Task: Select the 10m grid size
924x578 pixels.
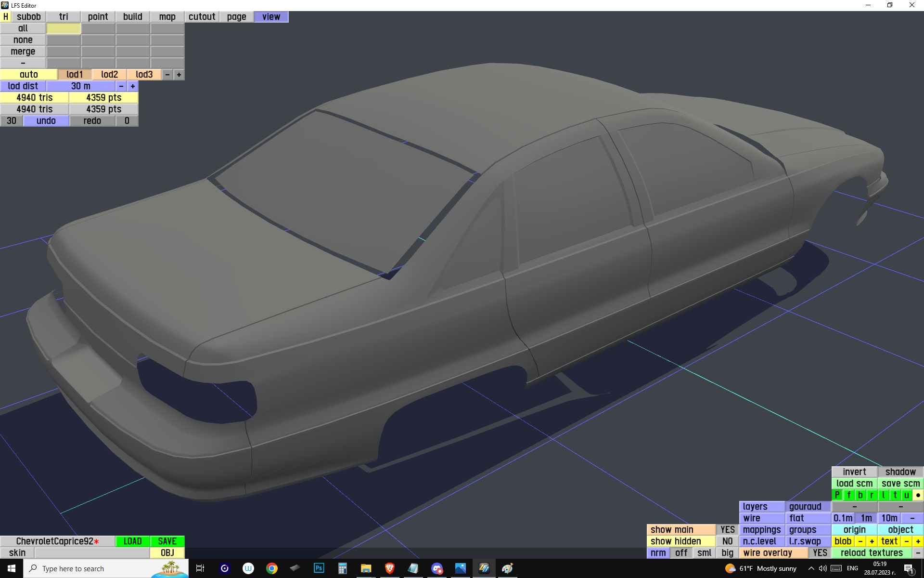Action: [x=889, y=518]
